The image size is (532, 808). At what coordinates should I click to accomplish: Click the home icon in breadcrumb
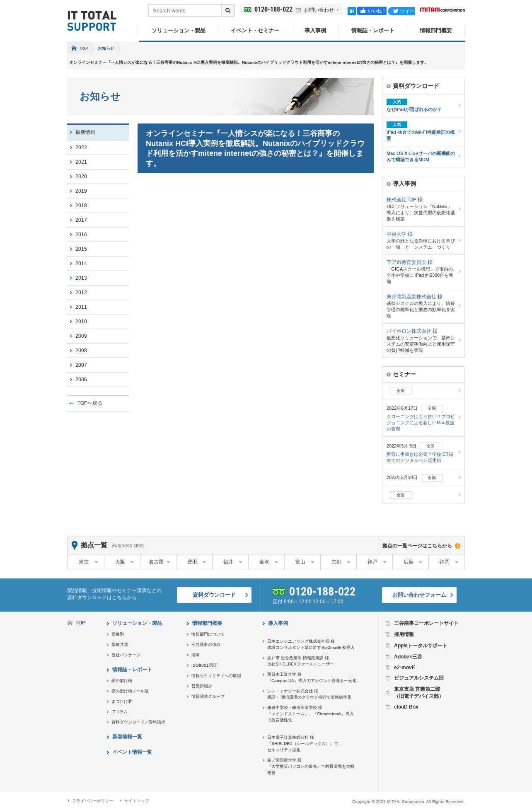[x=74, y=48]
